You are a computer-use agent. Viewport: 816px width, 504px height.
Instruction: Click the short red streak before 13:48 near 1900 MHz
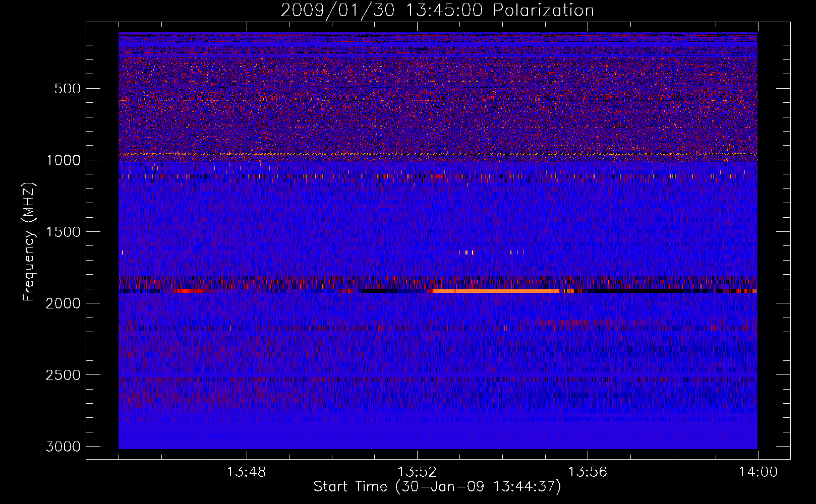click(x=189, y=291)
